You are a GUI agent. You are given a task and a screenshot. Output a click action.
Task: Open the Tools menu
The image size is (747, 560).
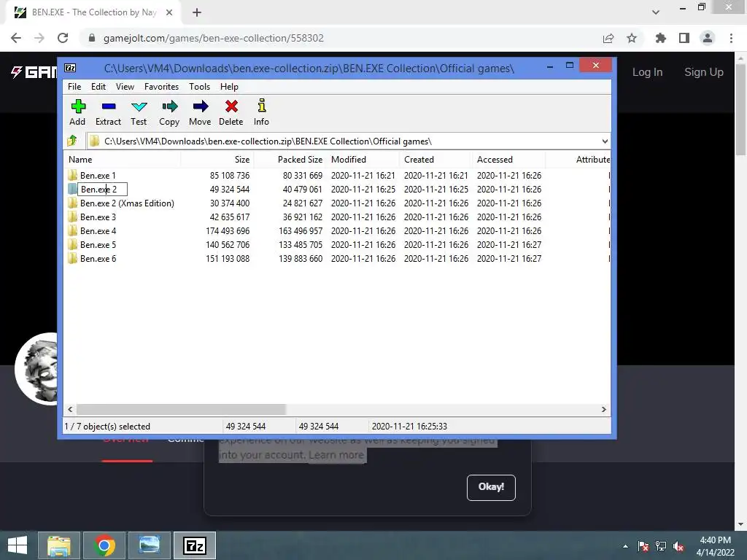tap(200, 87)
